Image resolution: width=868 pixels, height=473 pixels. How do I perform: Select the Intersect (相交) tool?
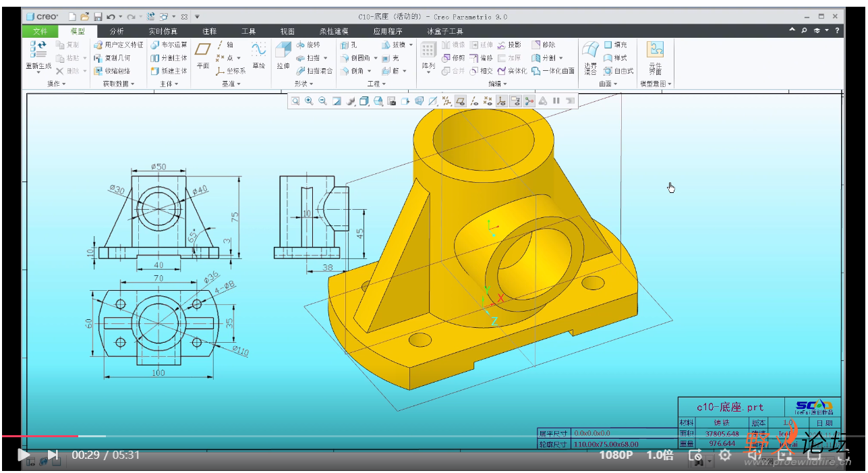pyautogui.click(x=481, y=70)
